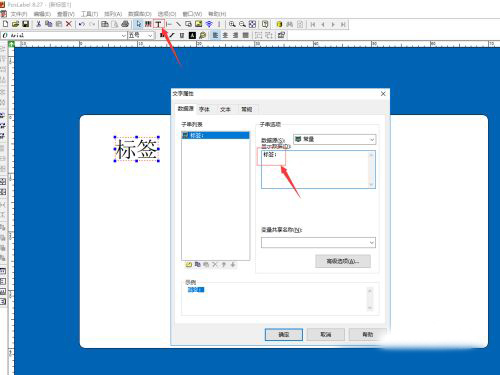Click the red delete X icon
This screenshot has height=375, width=500.
point(69,24)
